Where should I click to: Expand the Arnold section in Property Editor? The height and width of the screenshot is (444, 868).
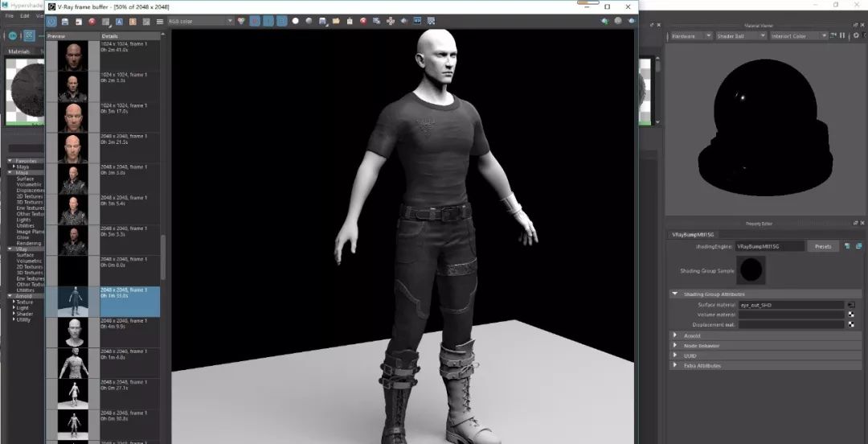click(675, 335)
